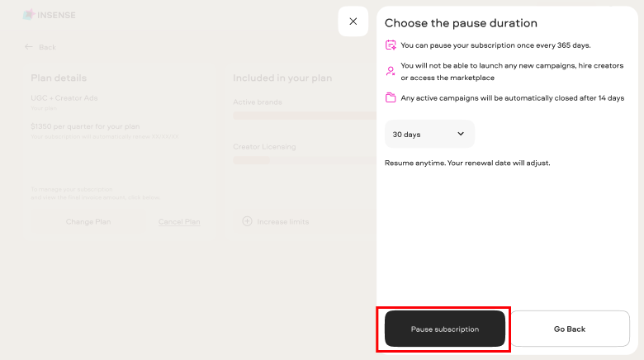Click the pink folder icon beside active campaigns note
Screen dimensions: 644x360
click(391, 97)
